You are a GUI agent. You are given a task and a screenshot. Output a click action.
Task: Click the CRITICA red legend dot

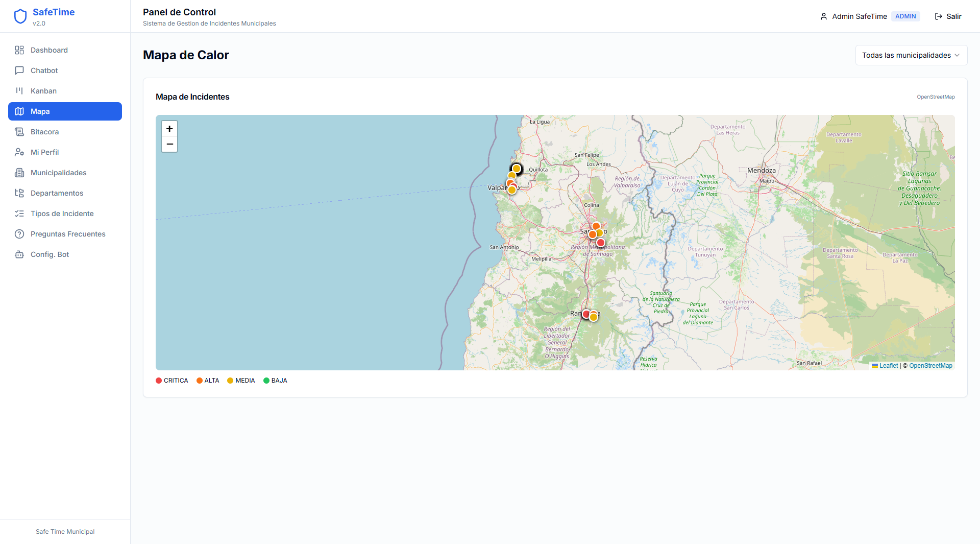point(159,381)
